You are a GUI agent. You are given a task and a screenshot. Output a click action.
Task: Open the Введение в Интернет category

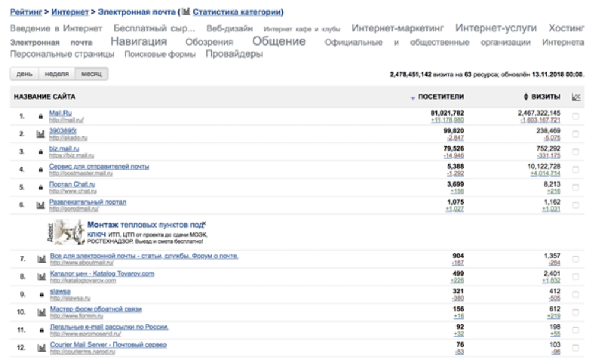56,28
